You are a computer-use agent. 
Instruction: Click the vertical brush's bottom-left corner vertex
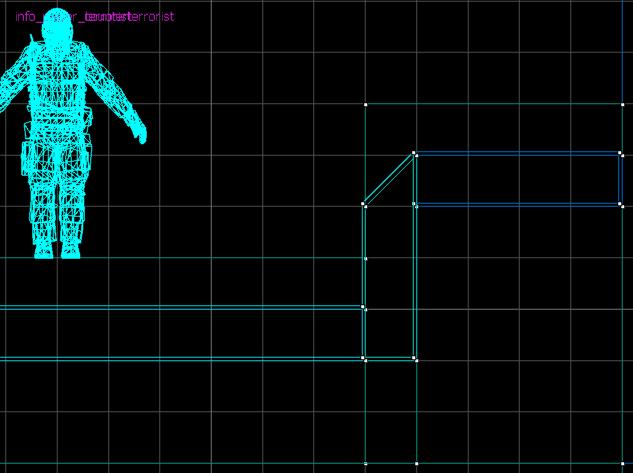tap(364, 358)
